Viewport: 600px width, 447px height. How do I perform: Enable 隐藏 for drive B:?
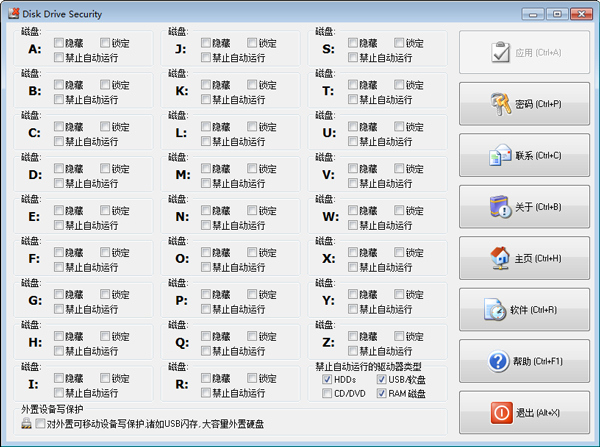click(59, 84)
